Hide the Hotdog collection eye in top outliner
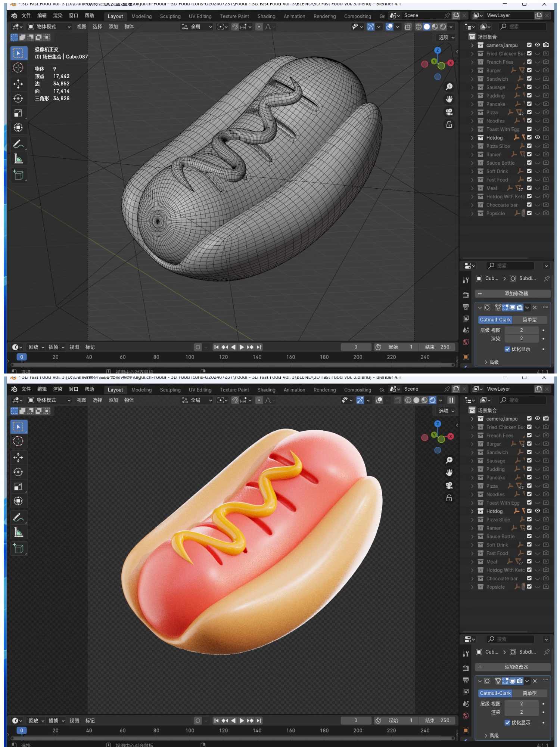560x747 pixels. 537,137
